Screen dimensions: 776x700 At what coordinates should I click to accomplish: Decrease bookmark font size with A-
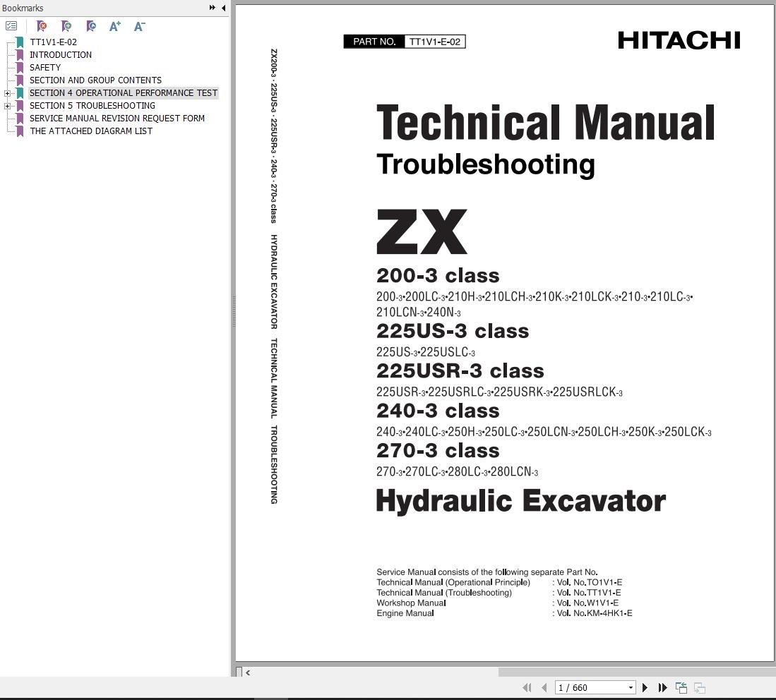tap(140, 26)
